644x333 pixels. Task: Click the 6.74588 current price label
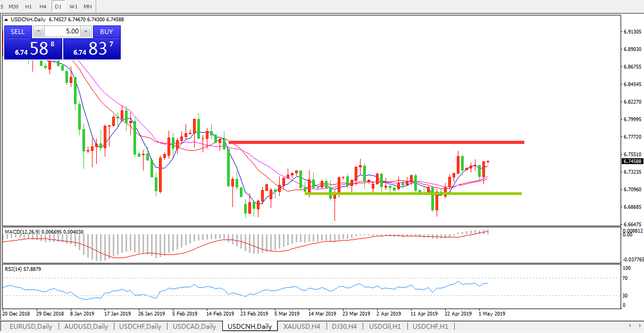click(x=631, y=161)
